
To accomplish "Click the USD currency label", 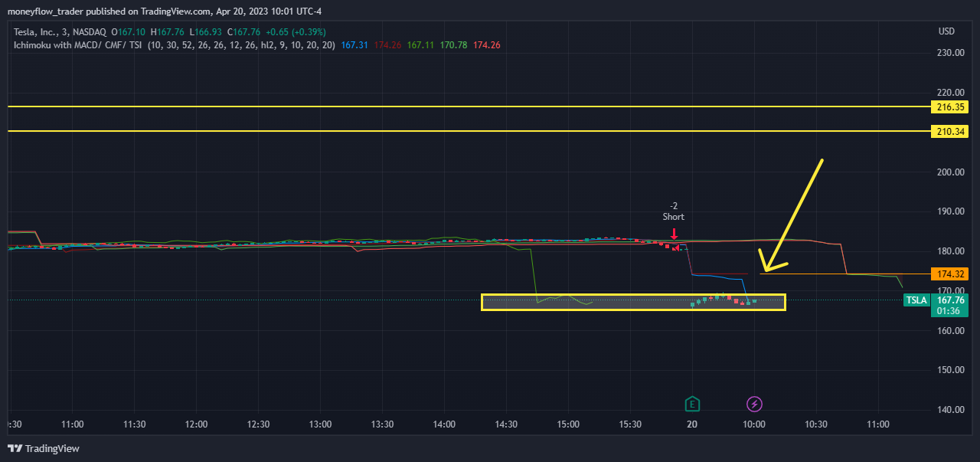I will click(946, 31).
